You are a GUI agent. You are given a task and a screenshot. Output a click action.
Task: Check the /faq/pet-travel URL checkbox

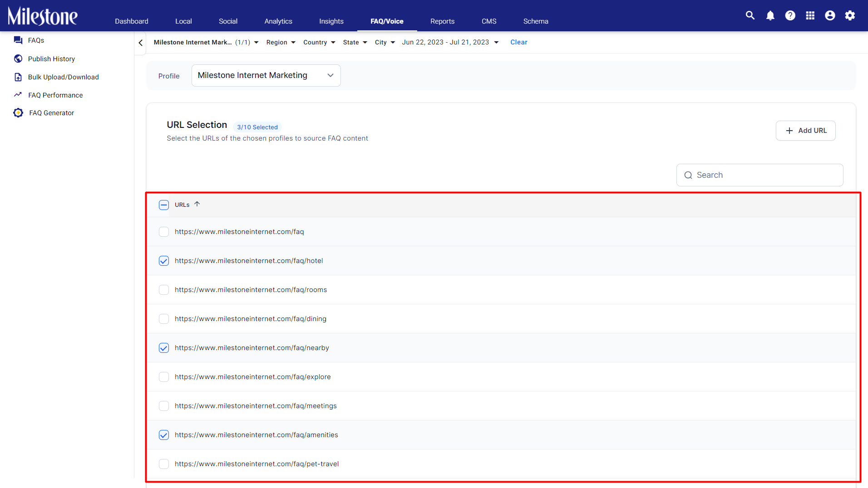pyautogui.click(x=164, y=464)
